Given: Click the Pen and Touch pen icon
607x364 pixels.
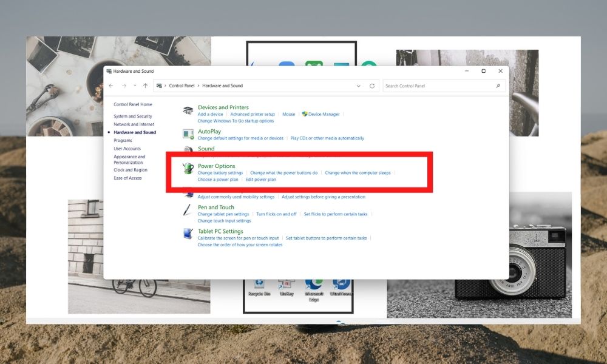Looking at the screenshot, I should pos(188,210).
